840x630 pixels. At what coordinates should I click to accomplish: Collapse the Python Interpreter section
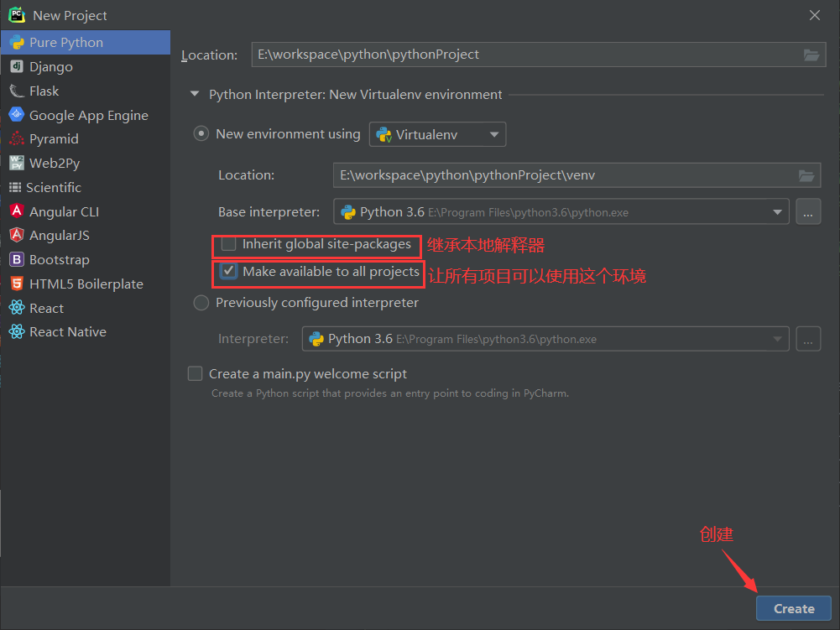click(x=195, y=94)
